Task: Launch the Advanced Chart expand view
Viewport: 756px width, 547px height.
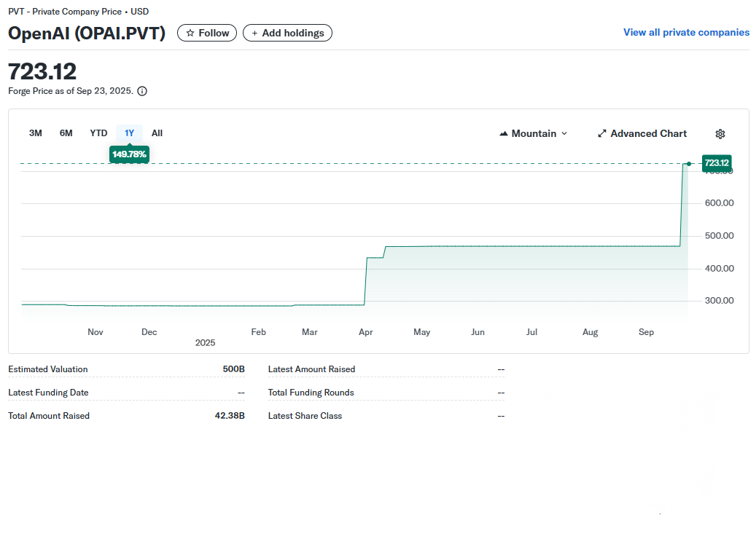Action: pos(642,134)
